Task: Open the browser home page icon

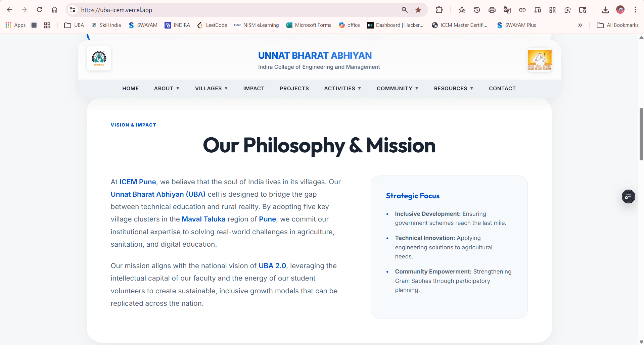Action: tap(54, 10)
